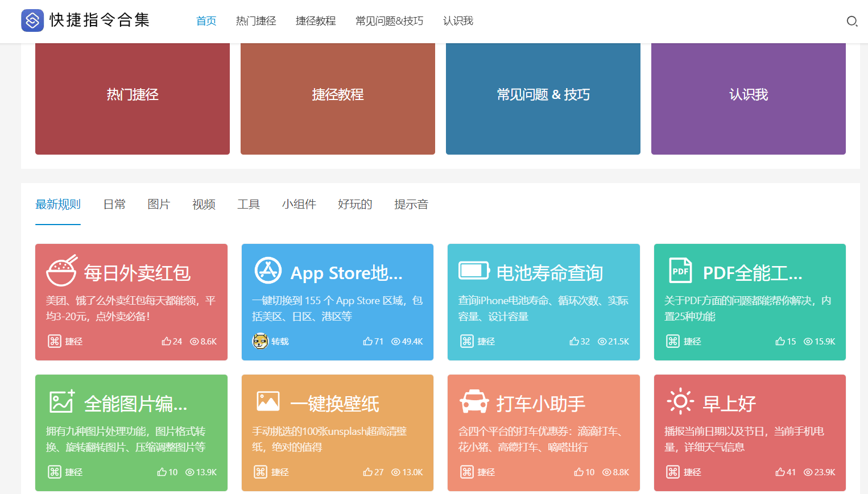Open the 电池寿命查询 title link
The height and width of the screenshot is (494, 868).
click(549, 273)
